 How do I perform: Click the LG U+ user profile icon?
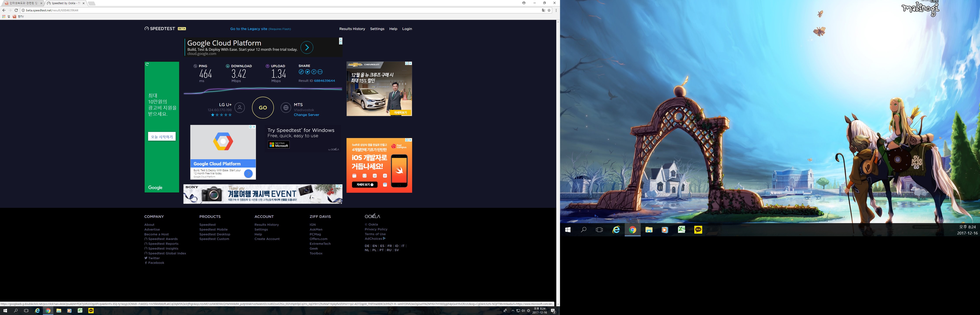pyautogui.click(x=240, y=108)
